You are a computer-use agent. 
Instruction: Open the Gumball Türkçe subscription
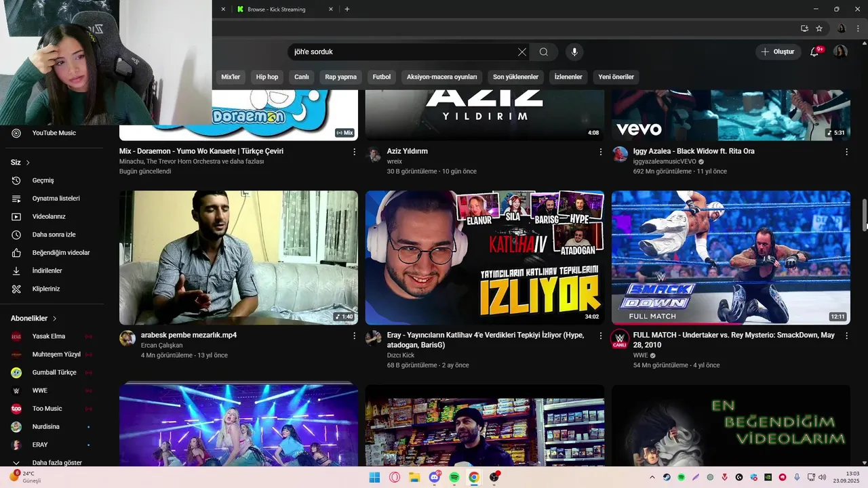pyautogui.click(x=53, y=372)
